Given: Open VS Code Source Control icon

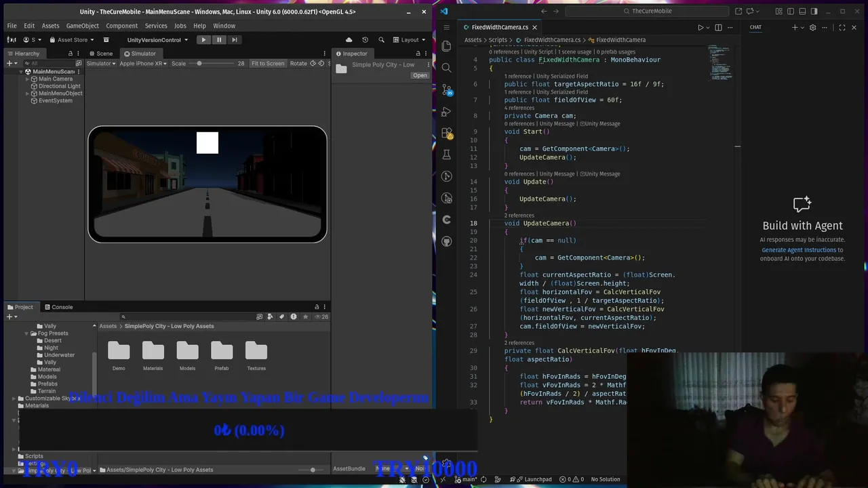Looking at the screenshot, I should [446, 89].
